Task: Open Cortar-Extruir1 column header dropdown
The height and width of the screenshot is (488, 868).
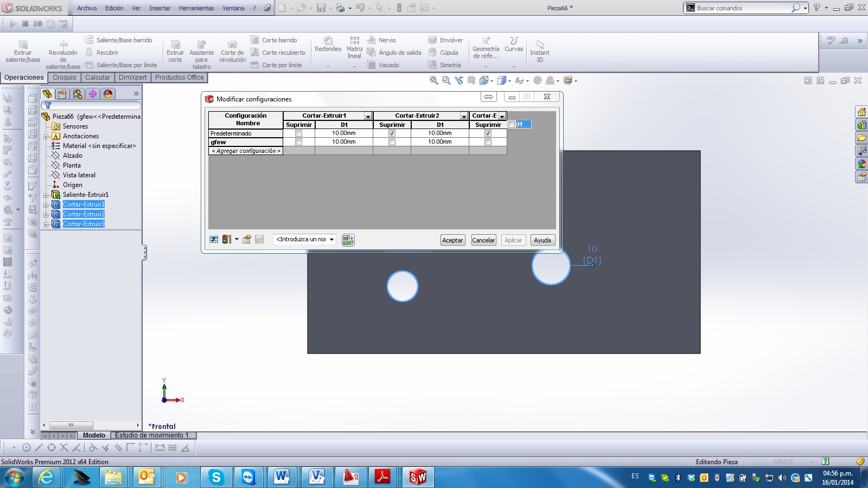Action: (x=368, y=116)
